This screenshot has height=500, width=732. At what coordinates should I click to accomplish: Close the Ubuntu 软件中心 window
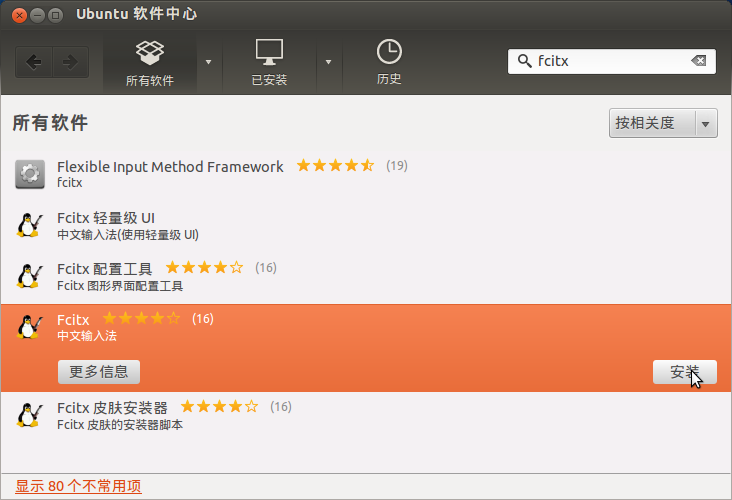[x=19, y=15]
